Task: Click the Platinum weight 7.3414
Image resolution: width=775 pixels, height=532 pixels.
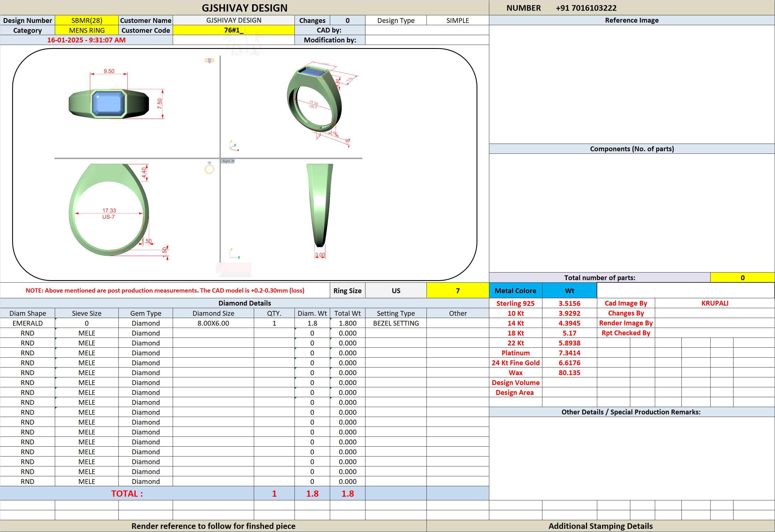Action: coord(570,353)
